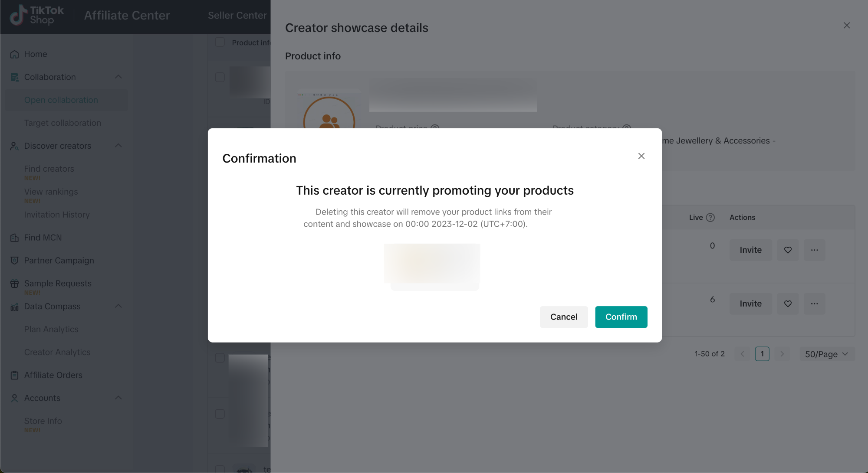Click the Home icon in sidebar
Screen dimensions: 868x473
point(14,54)
